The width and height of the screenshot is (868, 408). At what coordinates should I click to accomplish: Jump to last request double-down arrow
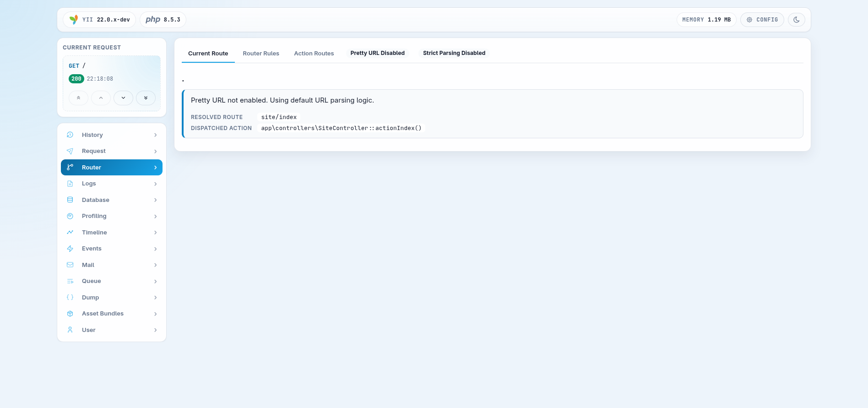[146, 98]
